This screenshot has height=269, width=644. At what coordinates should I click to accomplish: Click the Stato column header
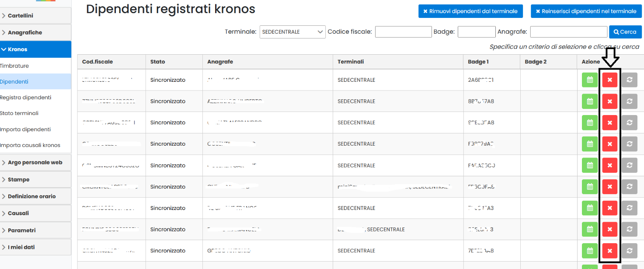point(174,62)
